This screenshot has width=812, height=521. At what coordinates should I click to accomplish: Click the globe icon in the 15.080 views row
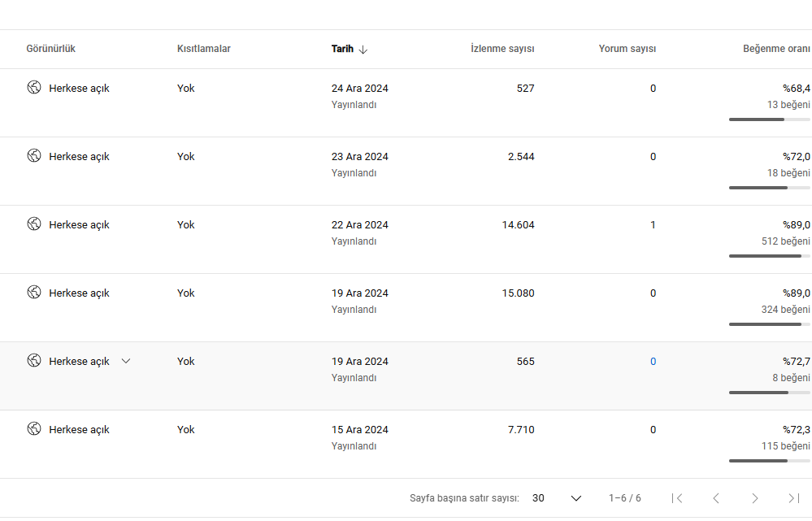pyautogui.click(x=34, y=292)
